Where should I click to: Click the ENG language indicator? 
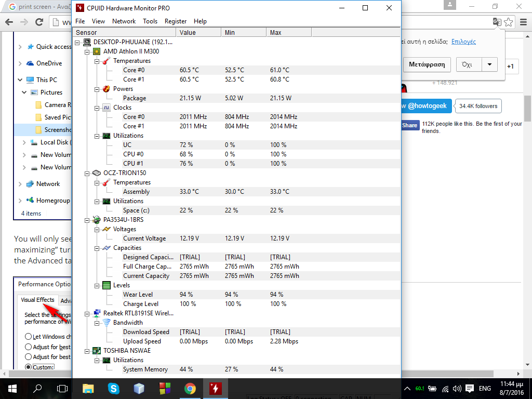(485, 389)
